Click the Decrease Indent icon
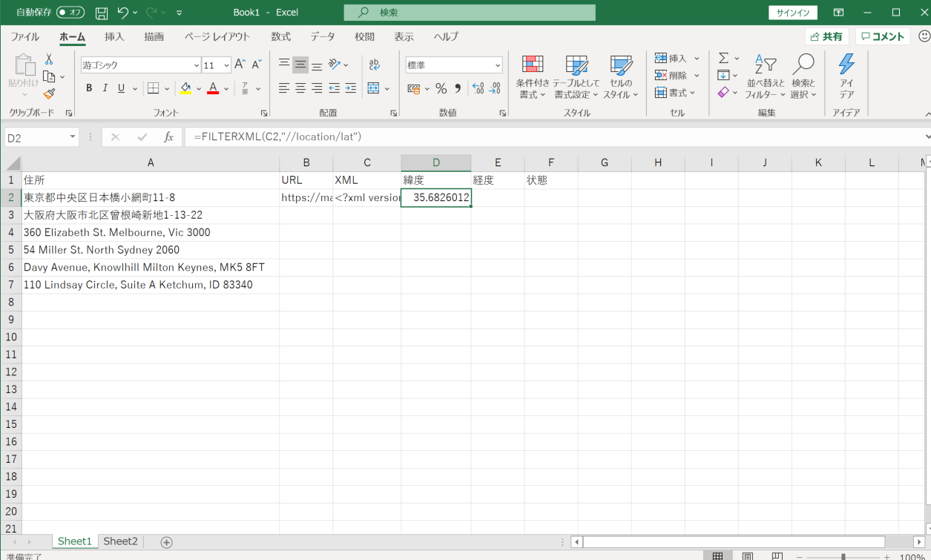This screenshot has width=931, height=560. (x=335, y=88)
